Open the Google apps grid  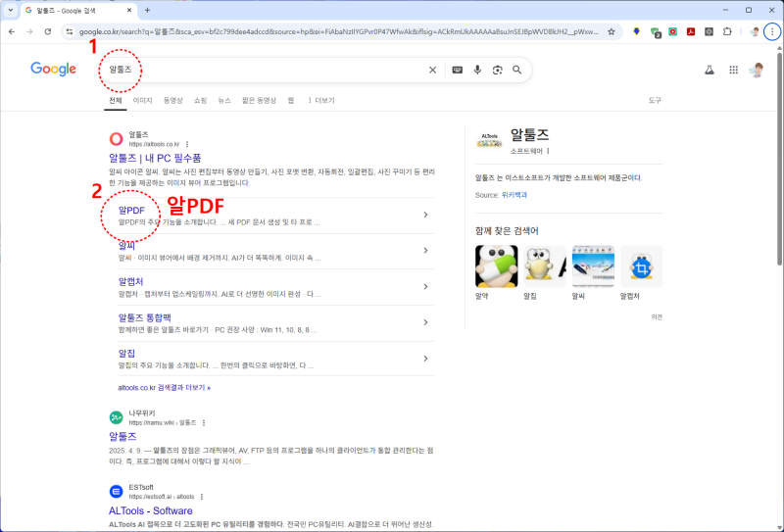733,70
